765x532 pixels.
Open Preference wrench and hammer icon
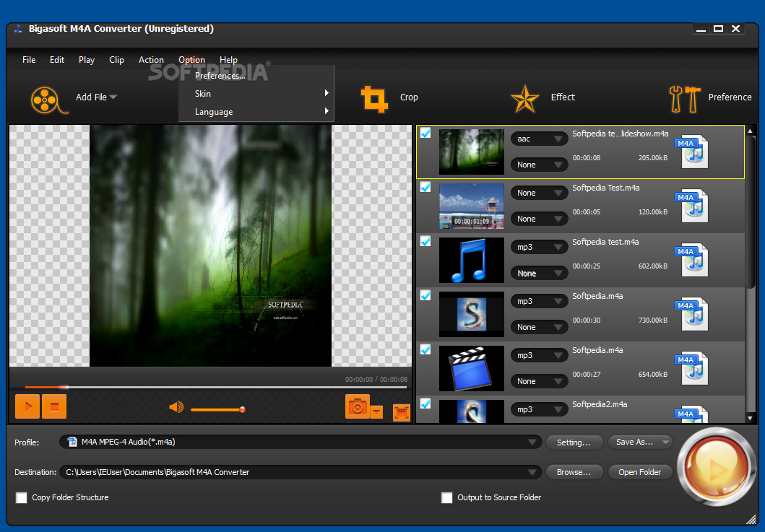pyautogui.click(x=685, y=99)
